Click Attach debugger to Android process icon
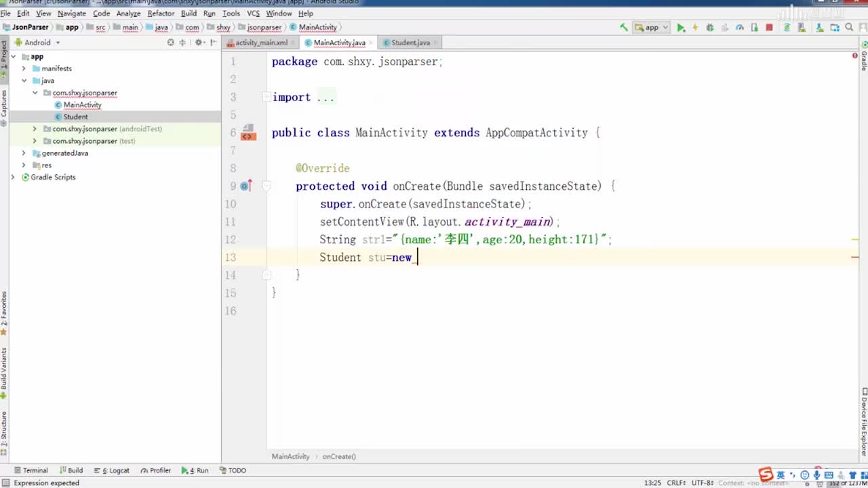 [754, 28]
